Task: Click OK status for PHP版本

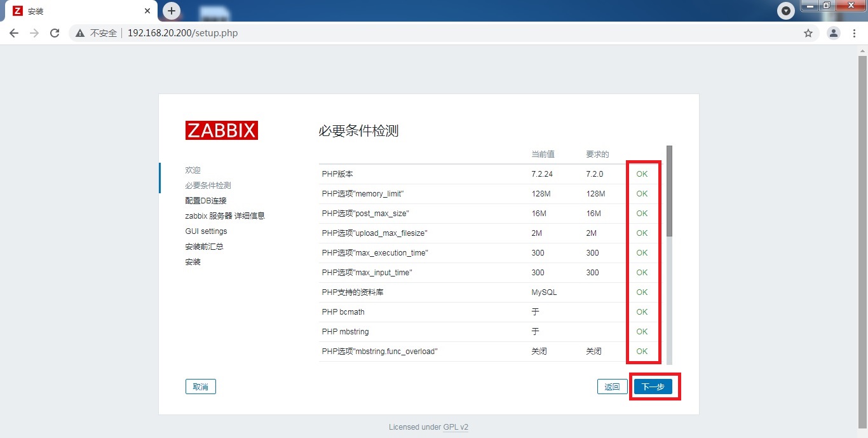Action: point(642,174)
